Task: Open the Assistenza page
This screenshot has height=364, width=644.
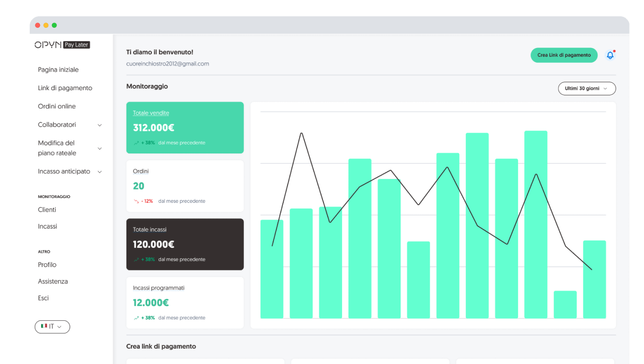Action: (53, 282)
